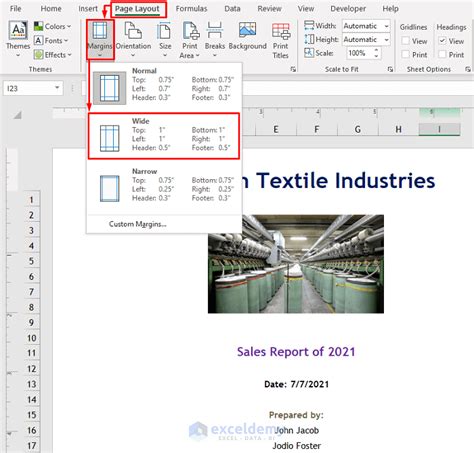
Task: Select row 14 header
Action: pos(32,399)
